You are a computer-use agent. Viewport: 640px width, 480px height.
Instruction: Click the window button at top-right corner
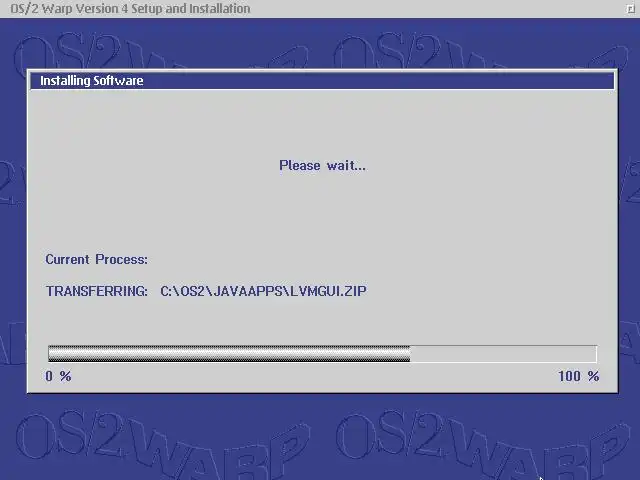pos(631,9)
